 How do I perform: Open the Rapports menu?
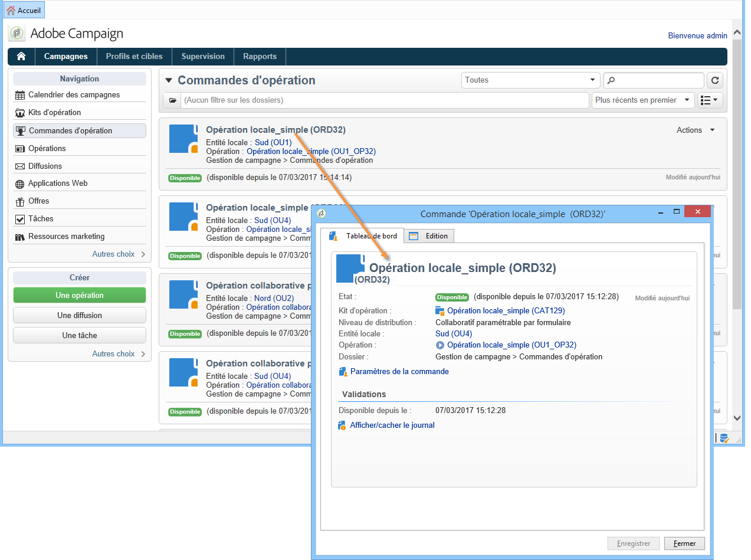tap(260, 57)
